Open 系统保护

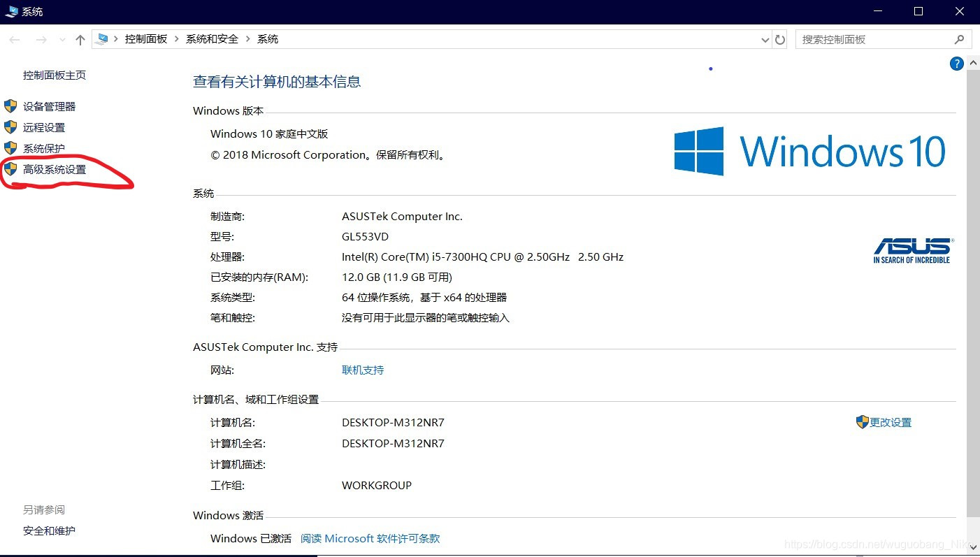(x=44, y=148)
